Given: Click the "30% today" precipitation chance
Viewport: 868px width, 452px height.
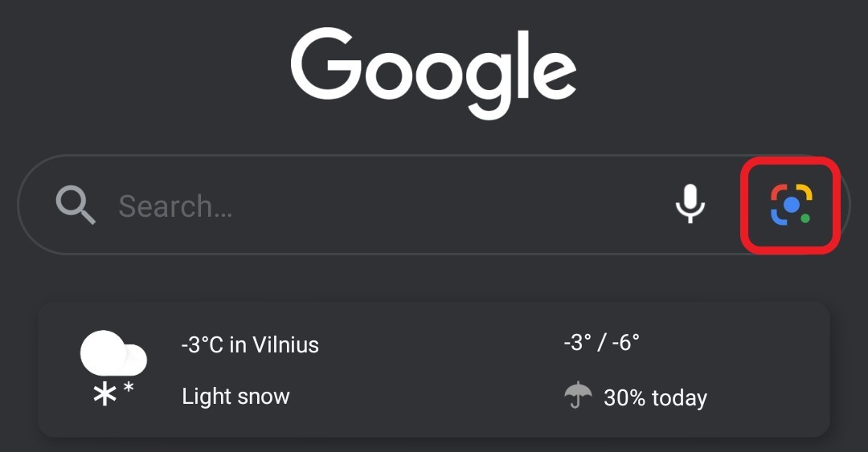Looking at the screenshot, I should click(x=655, y=398).
